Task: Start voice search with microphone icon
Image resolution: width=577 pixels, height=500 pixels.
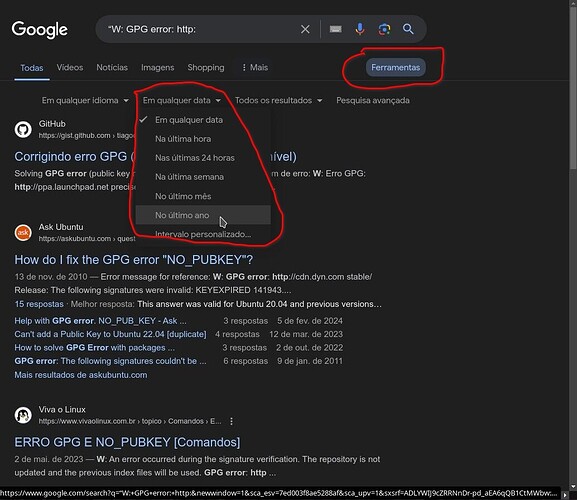Action: click(x=360, y=29)
